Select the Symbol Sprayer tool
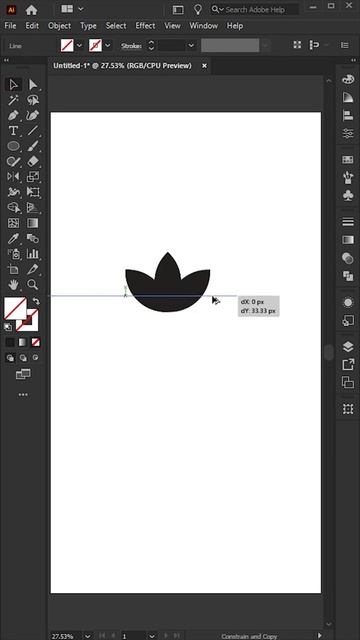The height and width of the screenshot is (640, 360). click(13, 254)
